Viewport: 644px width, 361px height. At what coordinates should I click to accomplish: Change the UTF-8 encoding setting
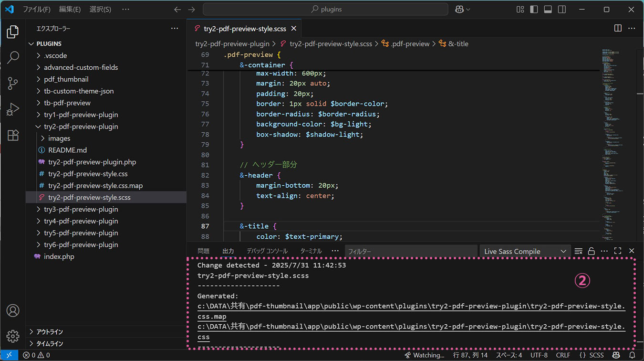click(x=539, y=355)
